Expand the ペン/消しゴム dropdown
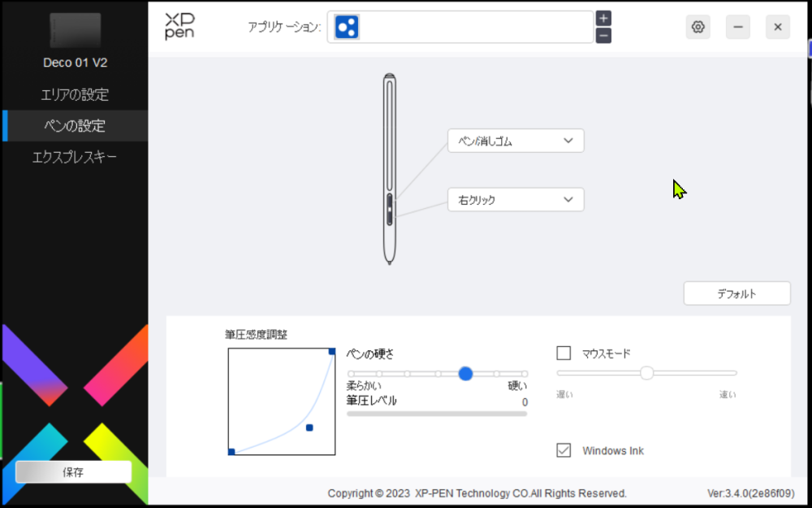Image resolution: width=812 pixels, height=508 pixels. click(x=516, y=141)
